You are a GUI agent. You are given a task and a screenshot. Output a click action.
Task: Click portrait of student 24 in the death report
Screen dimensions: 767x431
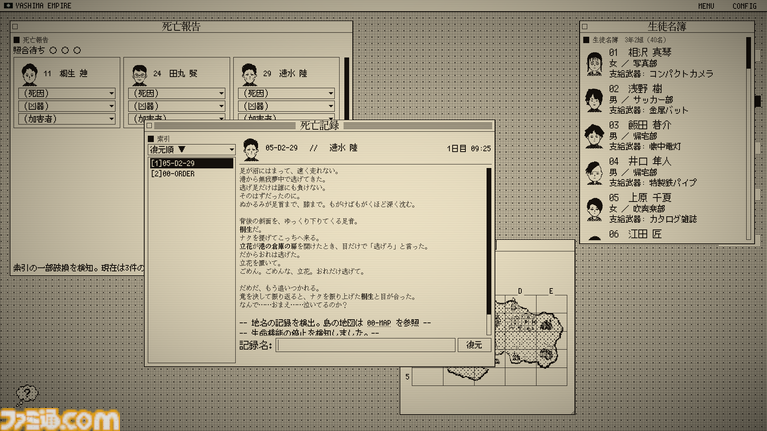[140, 74]
